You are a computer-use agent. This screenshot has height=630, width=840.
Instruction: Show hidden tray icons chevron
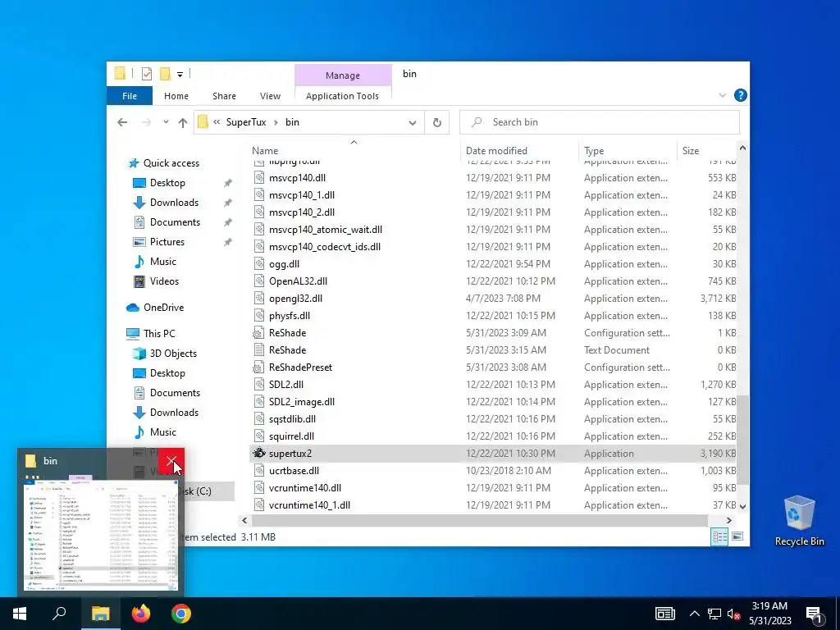[x=694, y=614]
